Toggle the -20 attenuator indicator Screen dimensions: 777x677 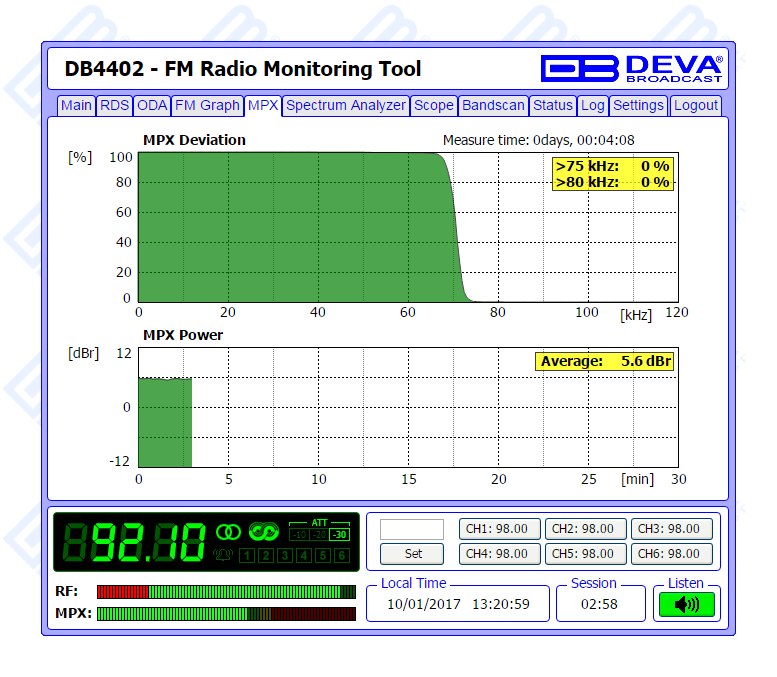pos(319,535)
